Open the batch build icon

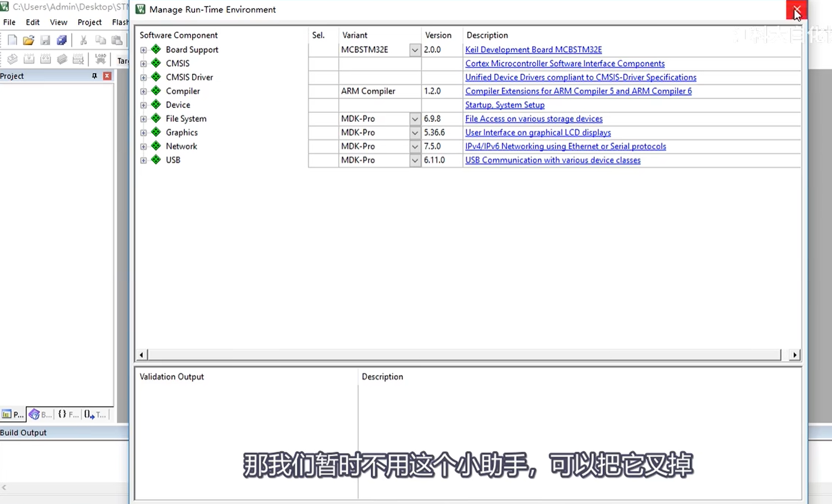[x=62, y=59]
